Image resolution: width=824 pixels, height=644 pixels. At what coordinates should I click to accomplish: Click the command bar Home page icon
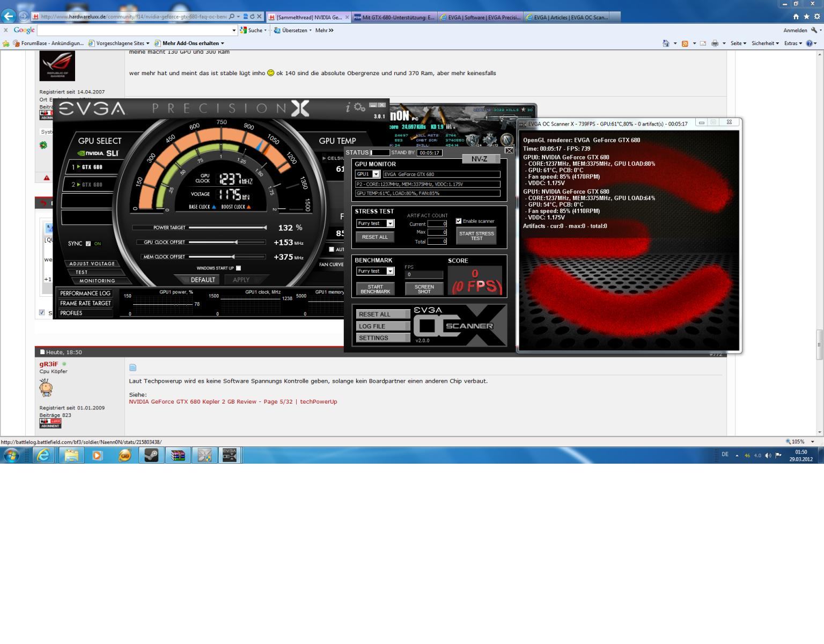[x=666, y=43]
